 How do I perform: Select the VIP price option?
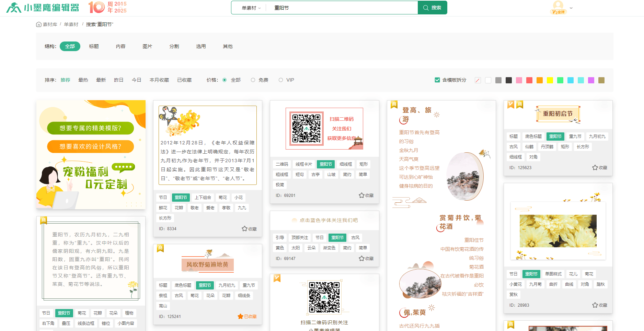tap(281, 80)
